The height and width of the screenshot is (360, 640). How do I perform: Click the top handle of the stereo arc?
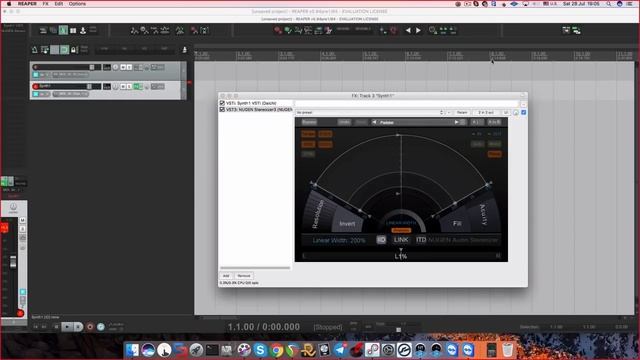398,134
